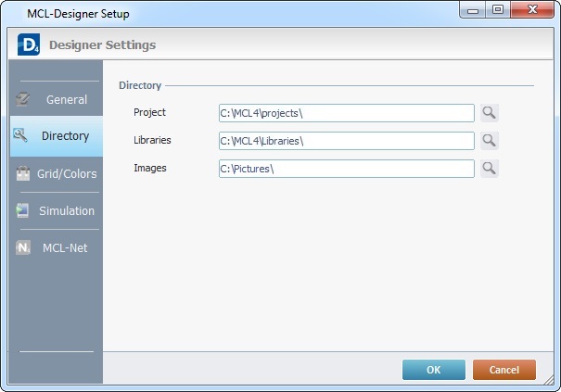This screenshot has height=392, width=561.
Task: Browse for the Project directory folder
Action: 489,113
